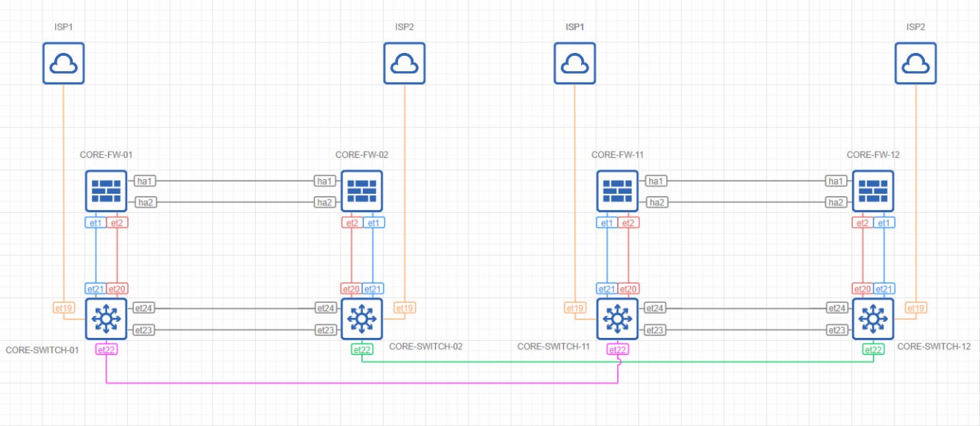
Task: Click the CORE-FW-12 name label
Action: [874, 155]
